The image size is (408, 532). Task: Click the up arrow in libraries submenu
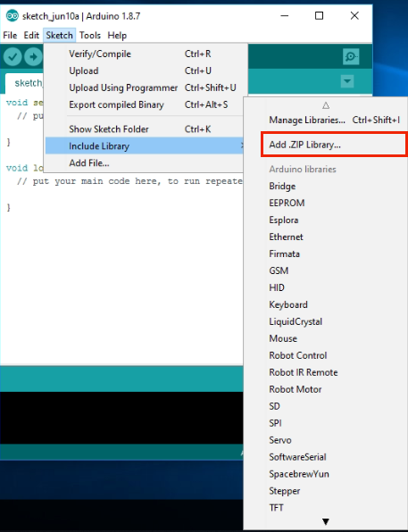pyautogui.click(x=326, y=105)
